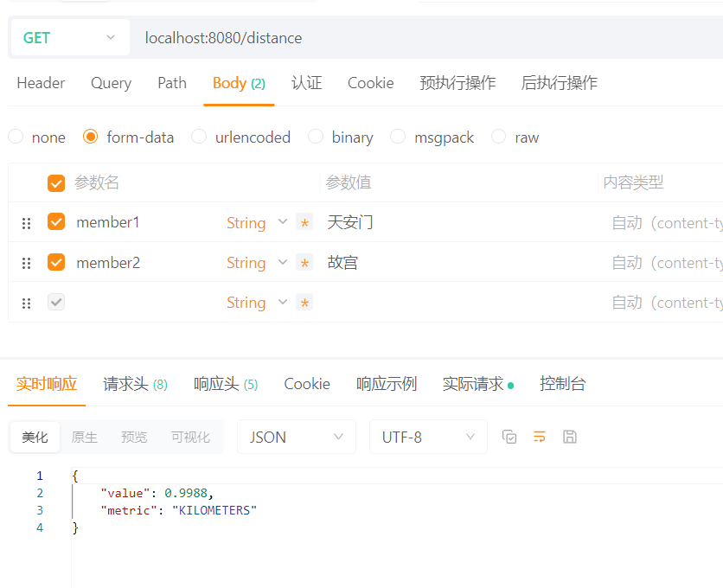723x588 pixels.
Task: Open the GET method dropdown
Action: click(69, 38)
